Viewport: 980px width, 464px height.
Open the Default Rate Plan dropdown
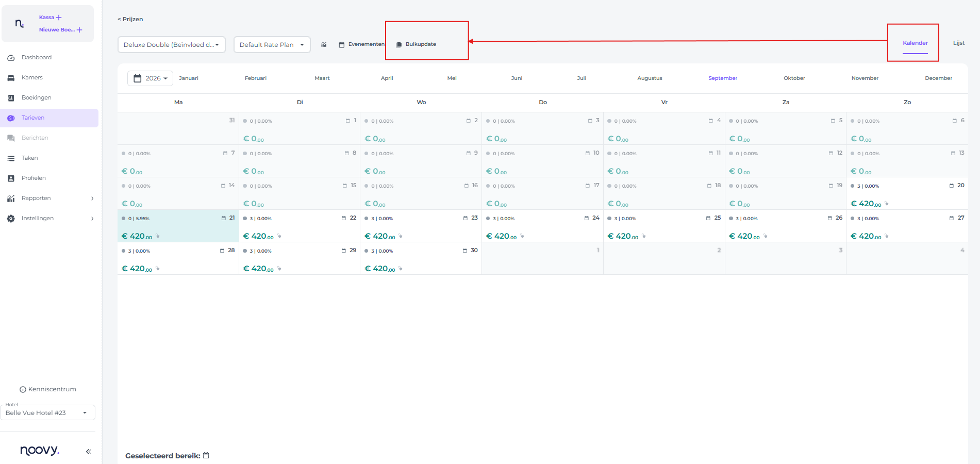(272, 45)
